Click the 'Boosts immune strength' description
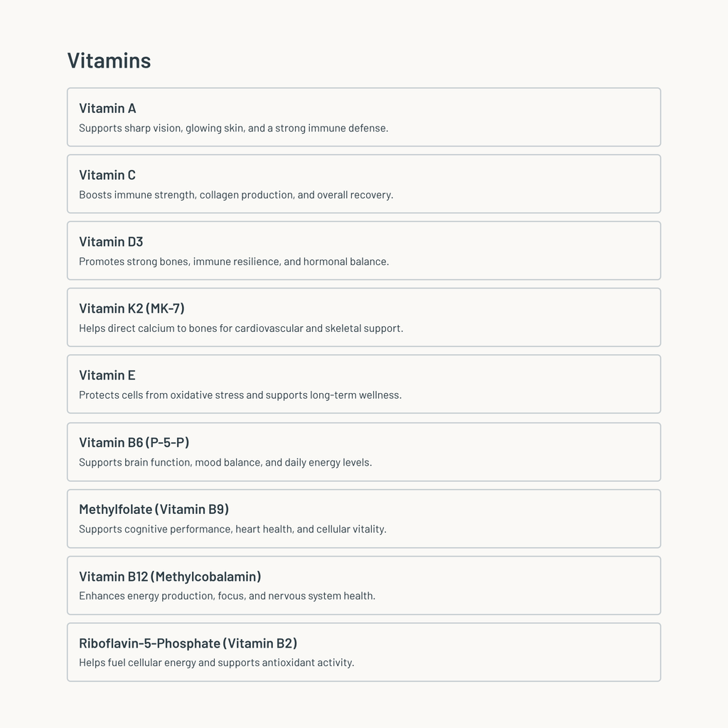The height and width of the screenshot is (728, 728). pyautogui.click(x=236, y=195)
